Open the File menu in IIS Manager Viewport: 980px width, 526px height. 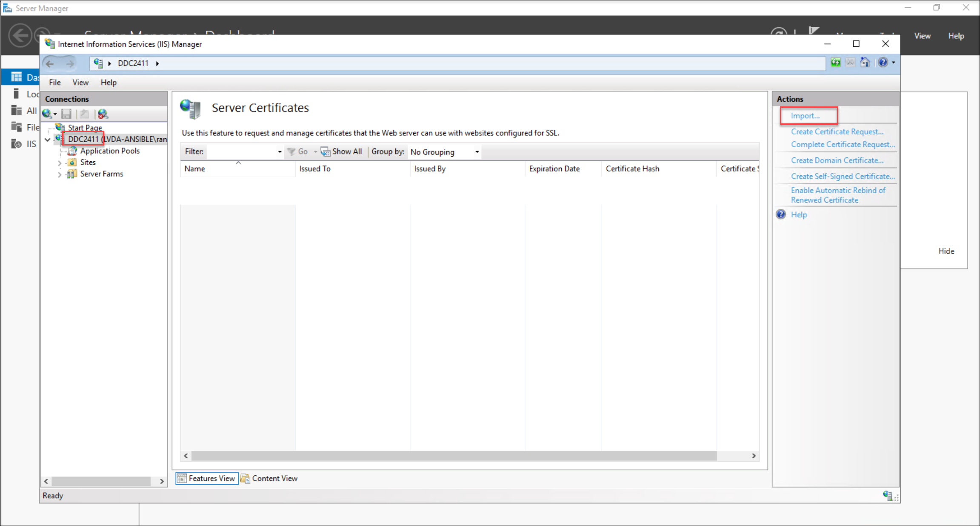[54, 82]
